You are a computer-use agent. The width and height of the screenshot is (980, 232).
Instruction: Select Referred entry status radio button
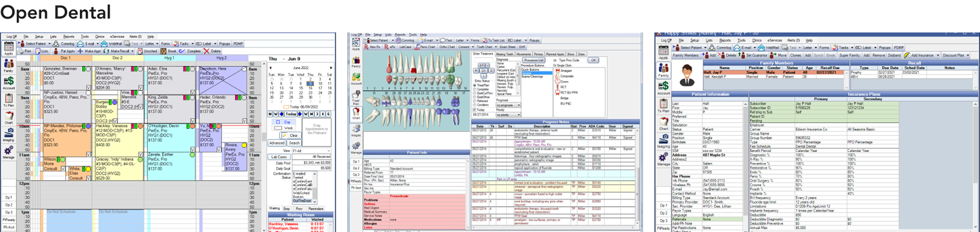tap(475, 101)
